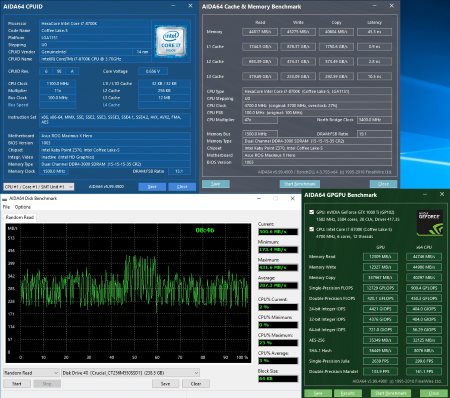
Task: Click Results in the GPGPU Benchmark window
Action: coord(348,393)
